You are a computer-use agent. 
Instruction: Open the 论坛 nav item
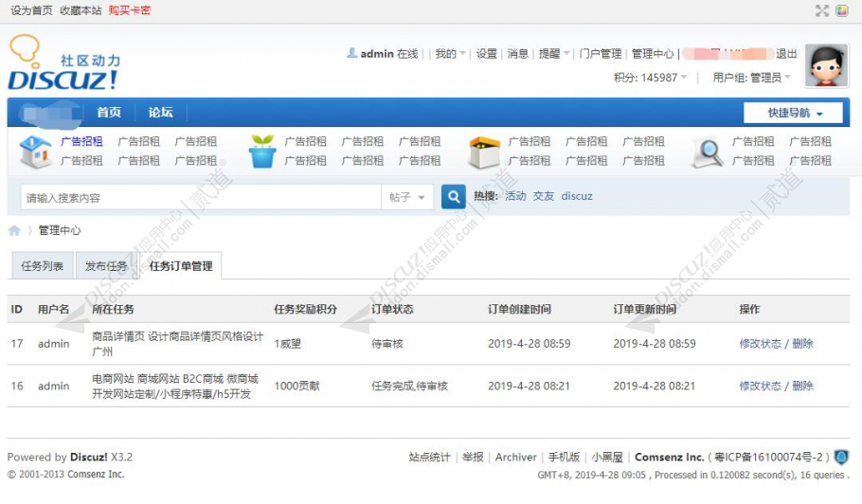tap(160, 112)
